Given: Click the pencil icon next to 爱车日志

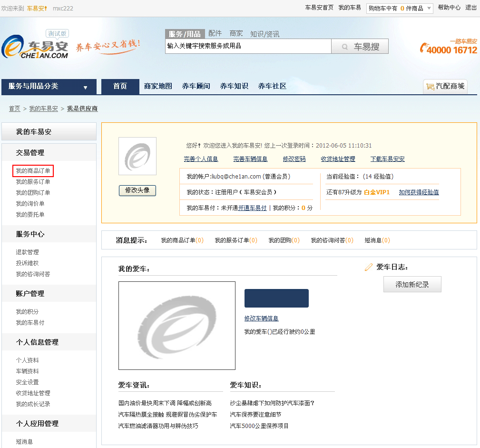Looking at the screenshot, I should (369, 267).
